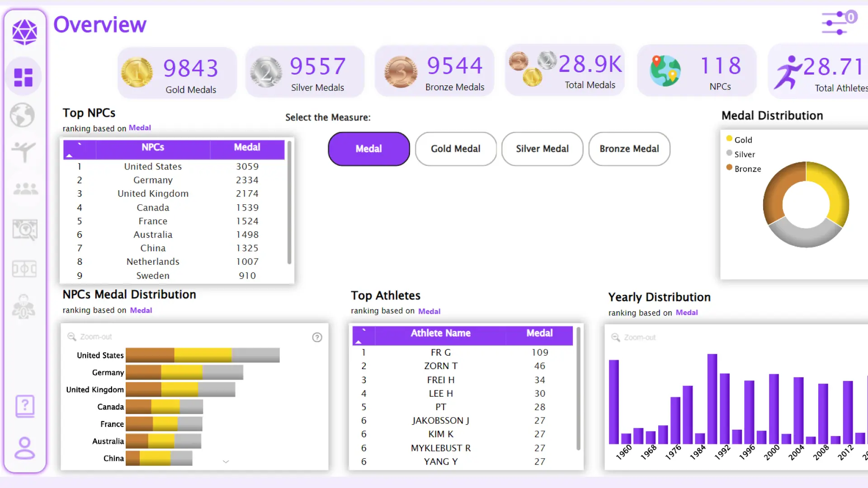The width and height of the screenshot is (868, 488).
Task: Toggle Gold legend entry in Medal Distribution
Action: (x=739, y=140)
